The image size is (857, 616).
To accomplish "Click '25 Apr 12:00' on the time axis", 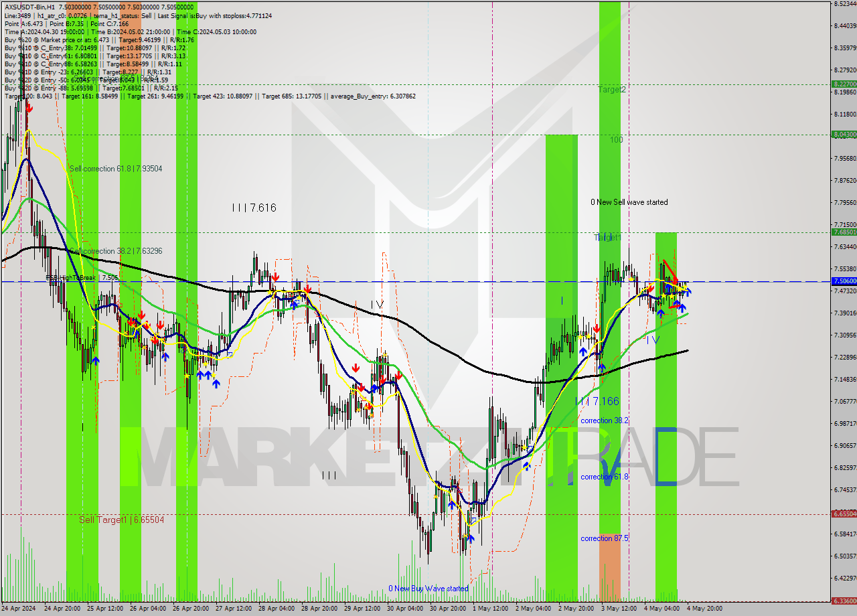I will pos(106,609).
